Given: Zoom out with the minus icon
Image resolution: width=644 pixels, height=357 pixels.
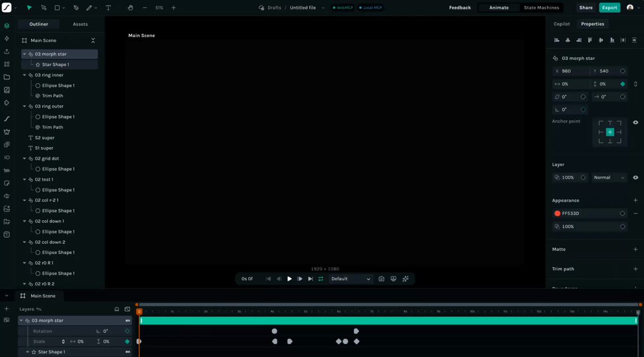Looking at the screenshot, I should 144,8.
